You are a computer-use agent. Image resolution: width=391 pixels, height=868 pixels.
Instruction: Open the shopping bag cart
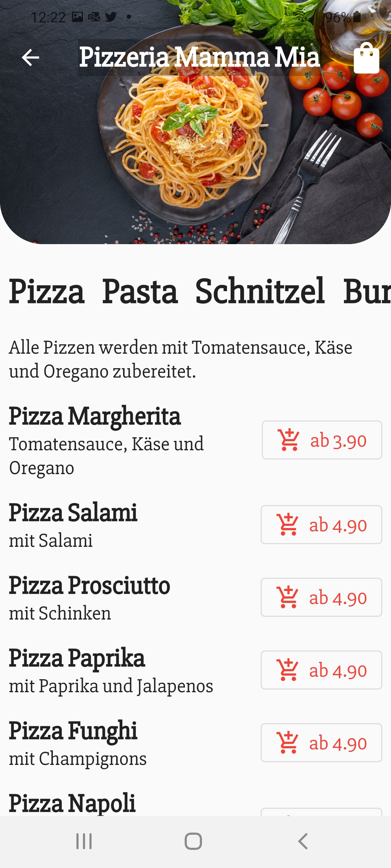(x=366, y=58)
